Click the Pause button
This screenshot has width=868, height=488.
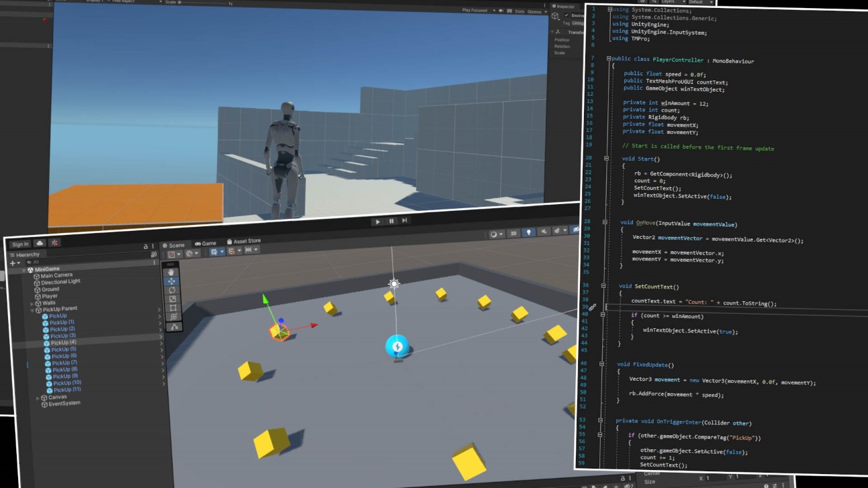[x=391, y=221]
